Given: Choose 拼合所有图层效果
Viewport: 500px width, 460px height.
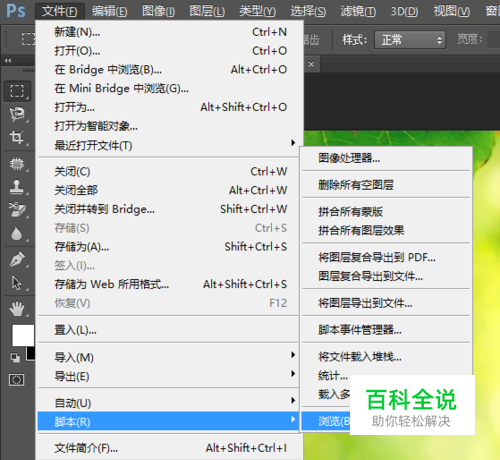Looking at the screenshot, I should (386, 230).
